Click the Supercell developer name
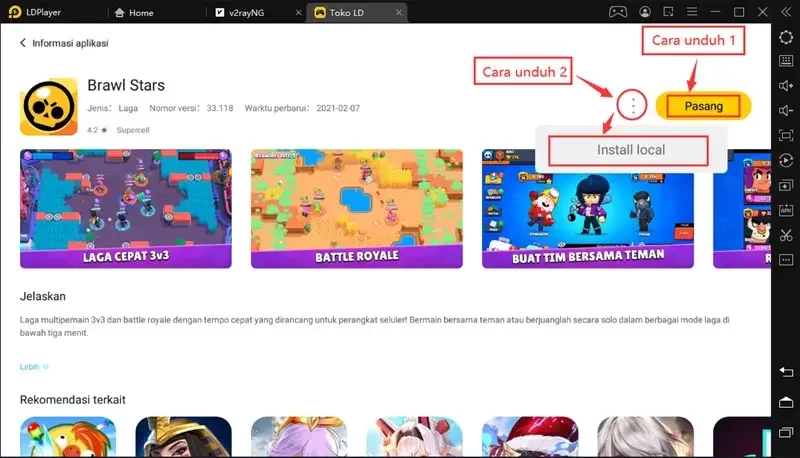Screen dimensions: 800x458 point(133,130)
